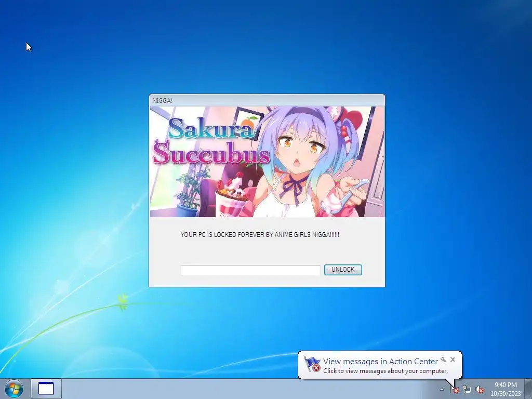Click the 'YOUR PC IS LOCKED FOREVER' message text
The height and width of the screenshot is (399, 532).
click(260, 235)
